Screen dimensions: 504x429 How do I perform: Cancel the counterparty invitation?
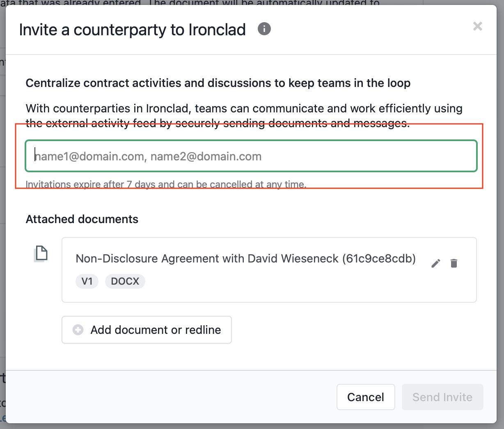coord(366,397)
